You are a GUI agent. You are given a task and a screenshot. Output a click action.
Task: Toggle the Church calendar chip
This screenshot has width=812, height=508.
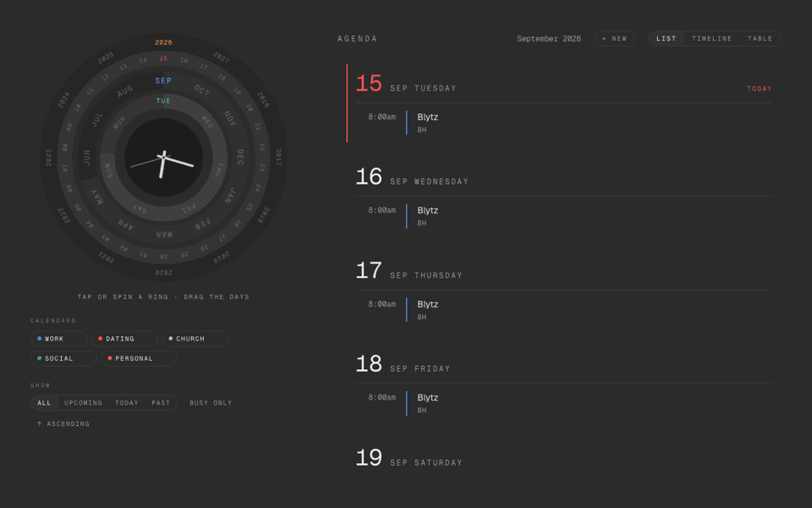(195, 339)
